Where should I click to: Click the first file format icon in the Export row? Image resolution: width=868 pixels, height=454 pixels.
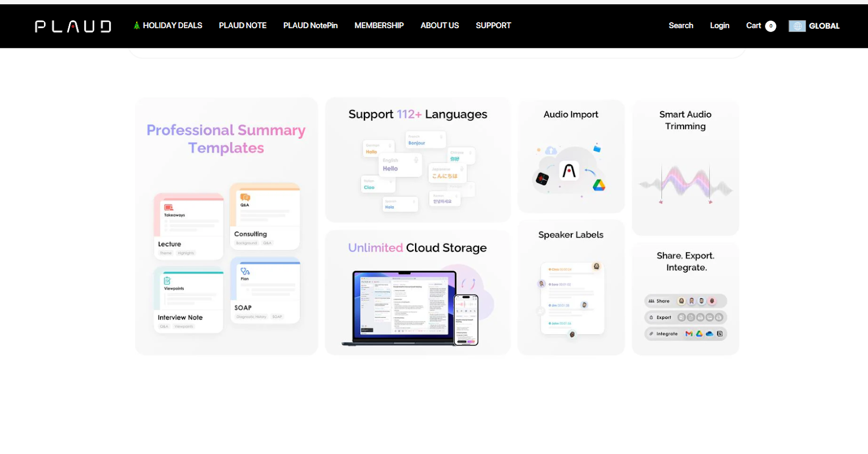(x=681, y=317)
